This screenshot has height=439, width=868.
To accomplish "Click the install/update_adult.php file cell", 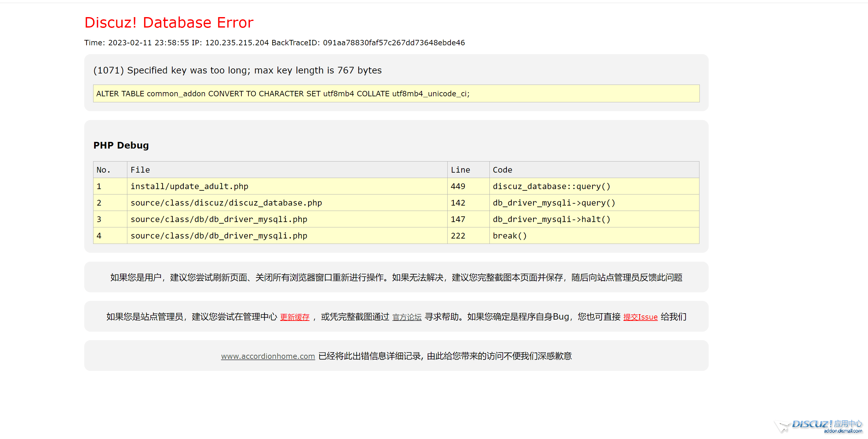I will pyautogui.click(x=189, y=186).
